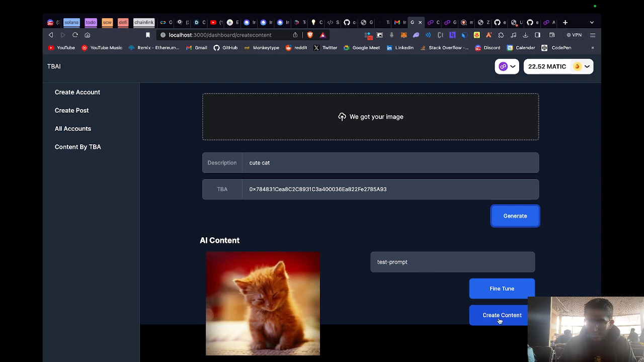Click the test-prompt input field
644x362 pixels.
point(453,262)
